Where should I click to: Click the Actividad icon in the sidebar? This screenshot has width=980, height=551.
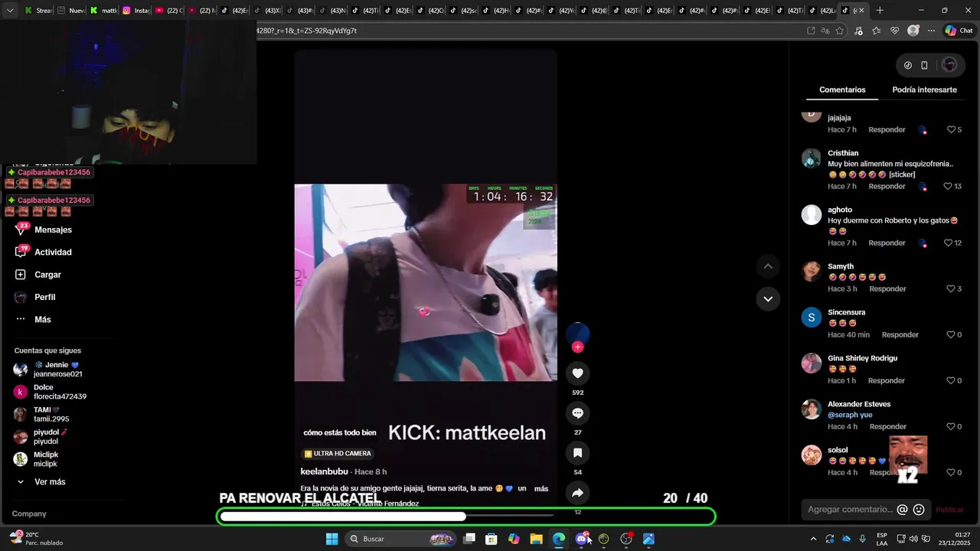click(x=21, y=252)
